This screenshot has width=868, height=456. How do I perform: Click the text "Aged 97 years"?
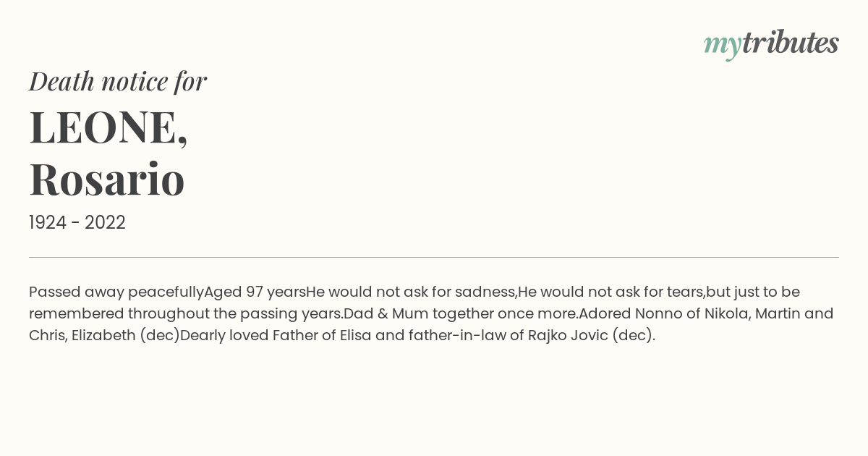(x=255, y=292)
